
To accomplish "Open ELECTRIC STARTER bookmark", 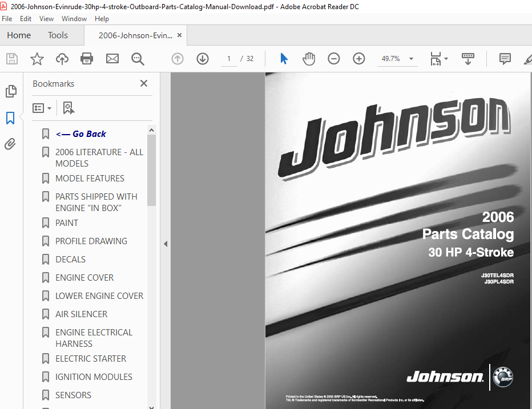I will 91,359.
